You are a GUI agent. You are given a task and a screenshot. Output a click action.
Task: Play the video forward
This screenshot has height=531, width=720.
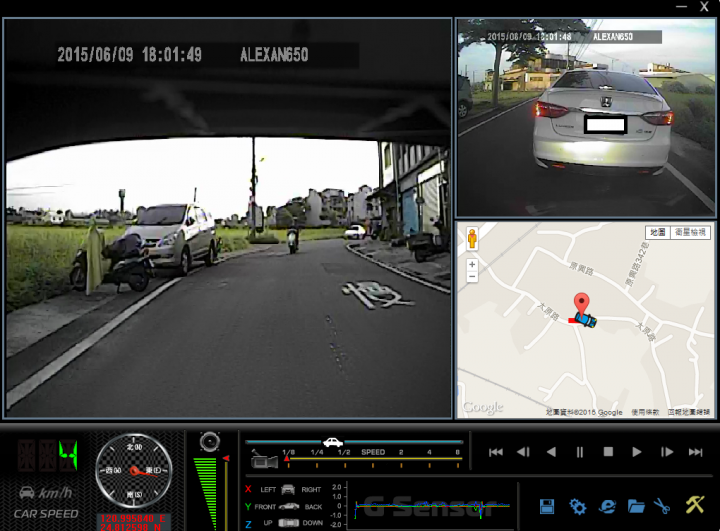click(x=637, y=452)
